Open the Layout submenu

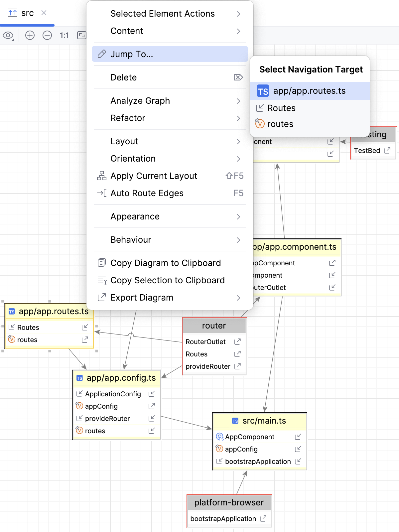[x=170, y=141]
